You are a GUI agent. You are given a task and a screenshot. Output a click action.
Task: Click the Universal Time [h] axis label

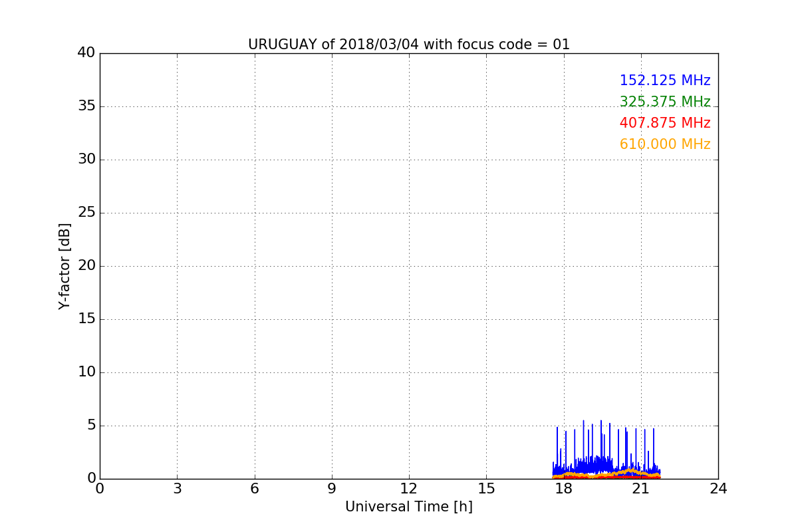click(x=409, y=507)
